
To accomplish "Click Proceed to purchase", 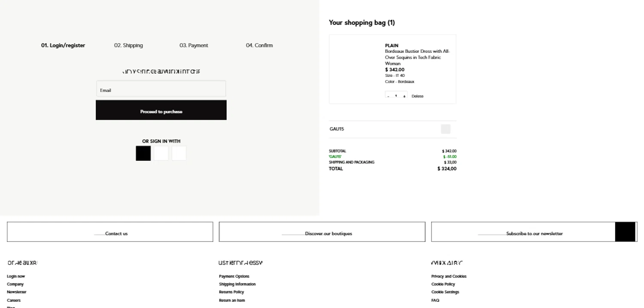I will [x=161, y=110].
